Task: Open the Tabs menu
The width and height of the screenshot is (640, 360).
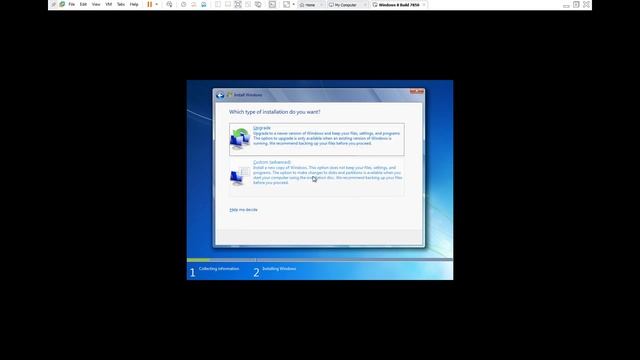Action: click(121, 4)
